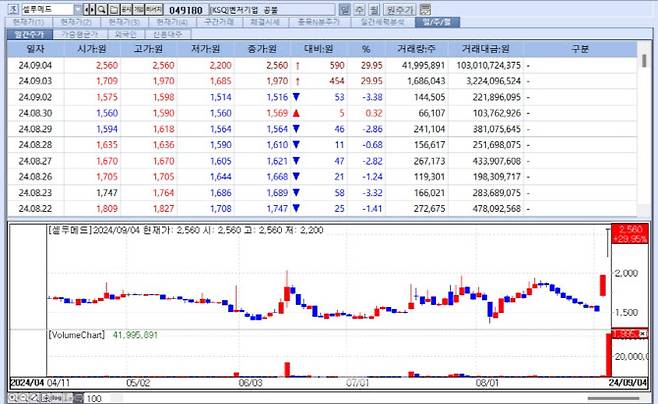Click the -3.38 percent cell
This screenshot has width=658, height=404.
pyautogui.click(x=372, y=97)
